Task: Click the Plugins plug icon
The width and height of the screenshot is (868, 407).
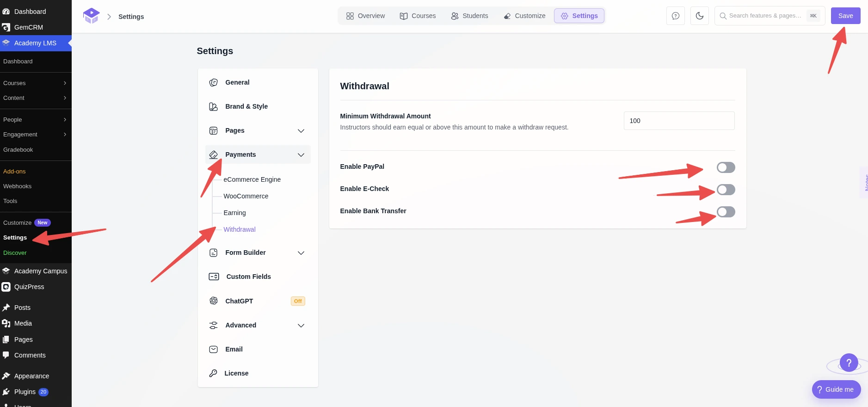Action: tap(6, 392)
